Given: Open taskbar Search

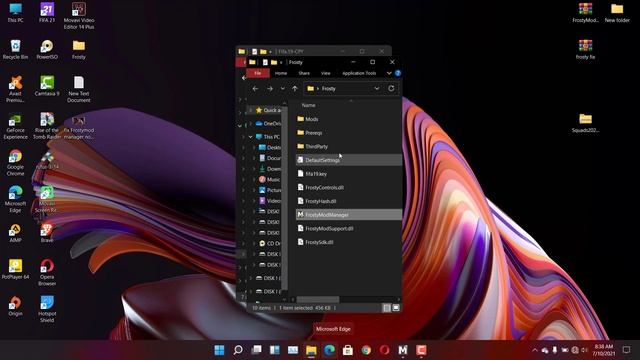Looking at the screenshot, I should click(238, 350).
